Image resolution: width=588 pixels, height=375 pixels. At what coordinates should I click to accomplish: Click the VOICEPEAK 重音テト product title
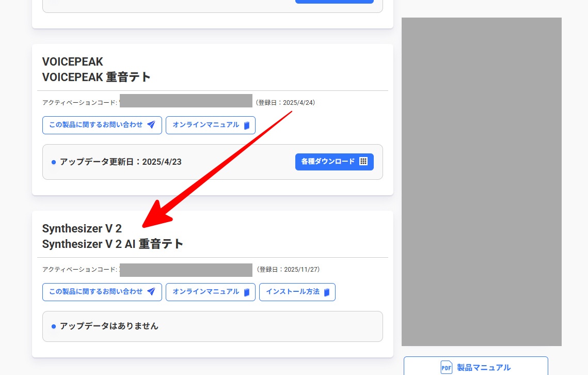(x=97, y=77)
